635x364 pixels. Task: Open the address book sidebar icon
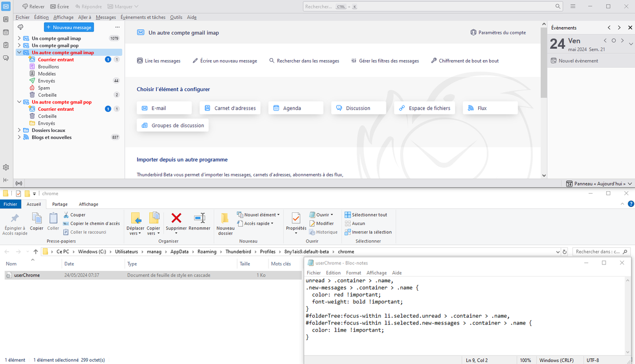[6, 20]
